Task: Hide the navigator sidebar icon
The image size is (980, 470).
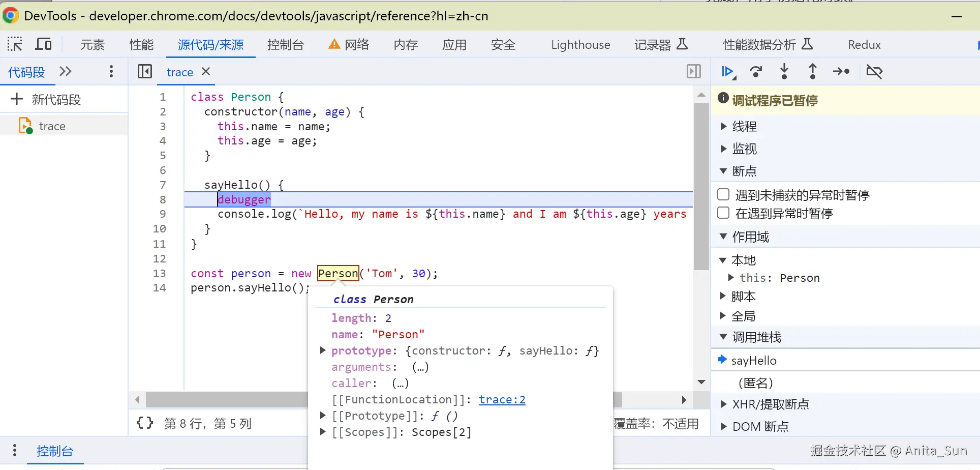Action: tap(145, 71)
